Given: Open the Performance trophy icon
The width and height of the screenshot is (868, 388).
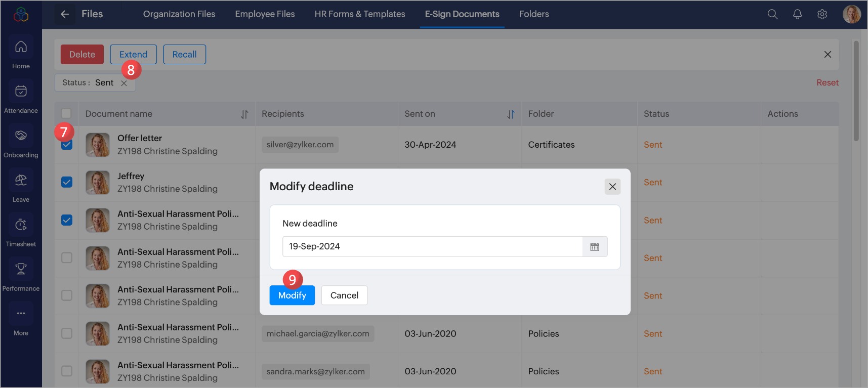Looking at the screenshot, I should coord(21,270).
